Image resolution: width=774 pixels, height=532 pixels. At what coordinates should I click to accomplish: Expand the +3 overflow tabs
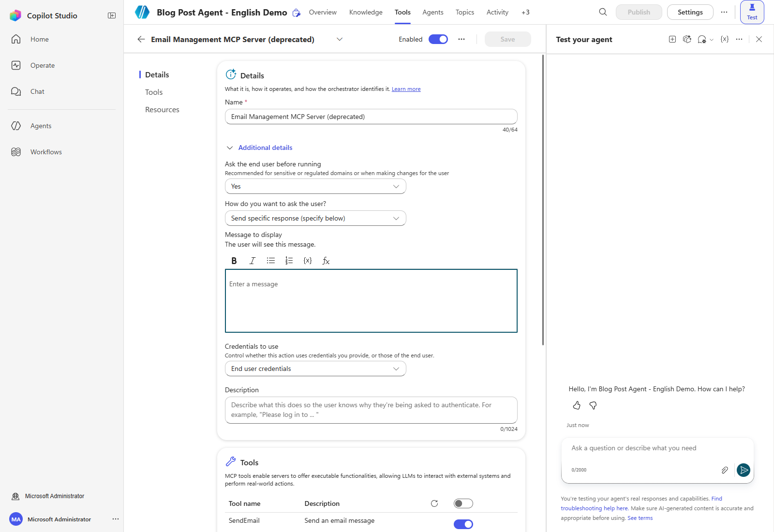point(525,12)
